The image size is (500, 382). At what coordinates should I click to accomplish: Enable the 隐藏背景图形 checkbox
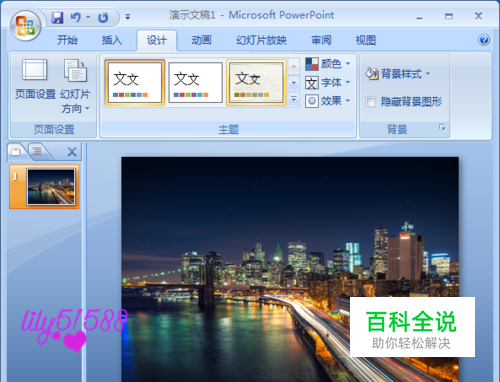point(370,102)
